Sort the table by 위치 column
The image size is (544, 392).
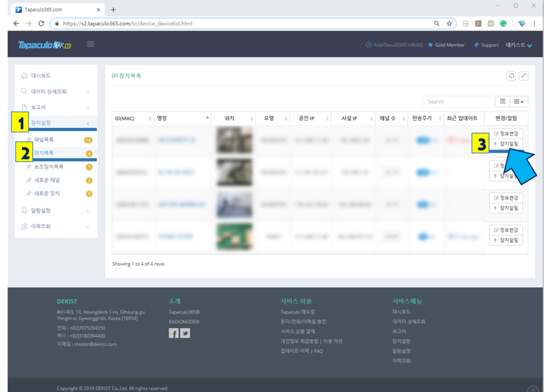(233, 118)
